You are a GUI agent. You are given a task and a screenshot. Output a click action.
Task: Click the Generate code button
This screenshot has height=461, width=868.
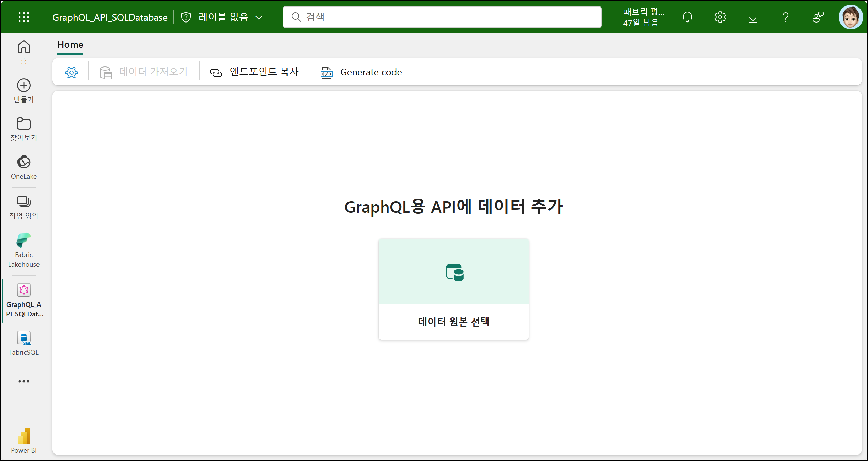tap(361, 72)
